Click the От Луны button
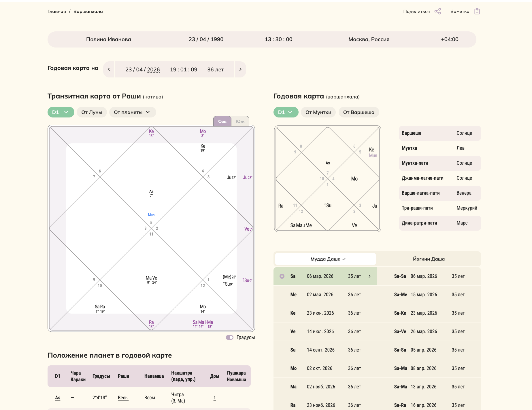Image resolution: width=532 pixels, height=410 pixels. tap(92, 112)
